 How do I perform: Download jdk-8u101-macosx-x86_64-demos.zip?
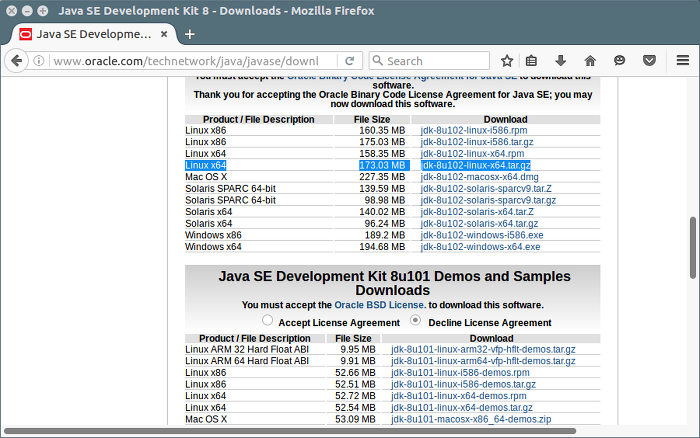[471, 419]
